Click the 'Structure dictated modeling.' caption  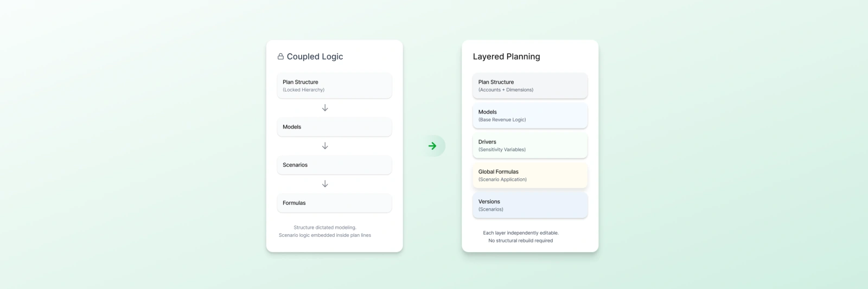(x=325, y=228)
